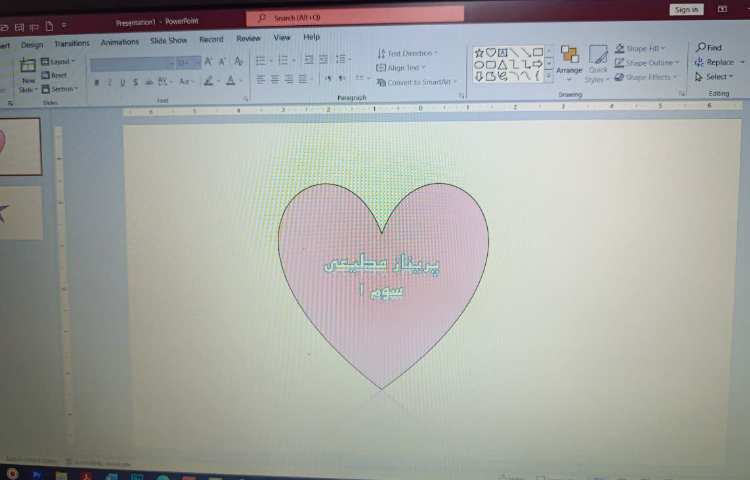
Task: Open the Slide Show tab
Action: tap(168, 41)
